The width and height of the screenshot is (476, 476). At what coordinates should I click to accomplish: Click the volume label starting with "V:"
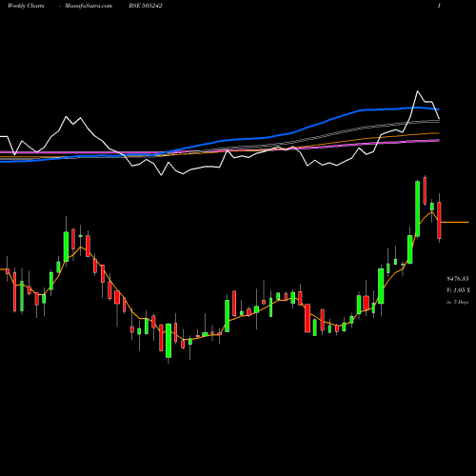458,290
